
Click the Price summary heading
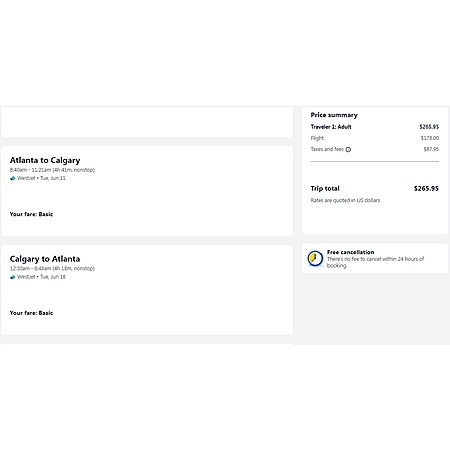[x=334, y=115]
